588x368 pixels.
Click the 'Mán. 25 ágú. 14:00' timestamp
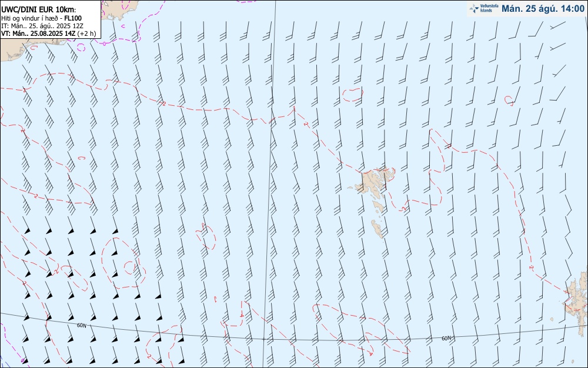[x=543, y=9]
